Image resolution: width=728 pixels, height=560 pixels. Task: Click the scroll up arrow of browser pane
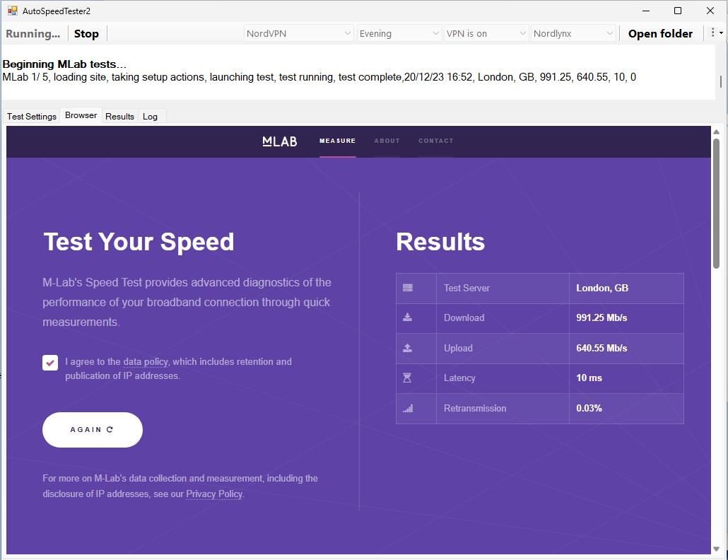(x=717, y=132)
